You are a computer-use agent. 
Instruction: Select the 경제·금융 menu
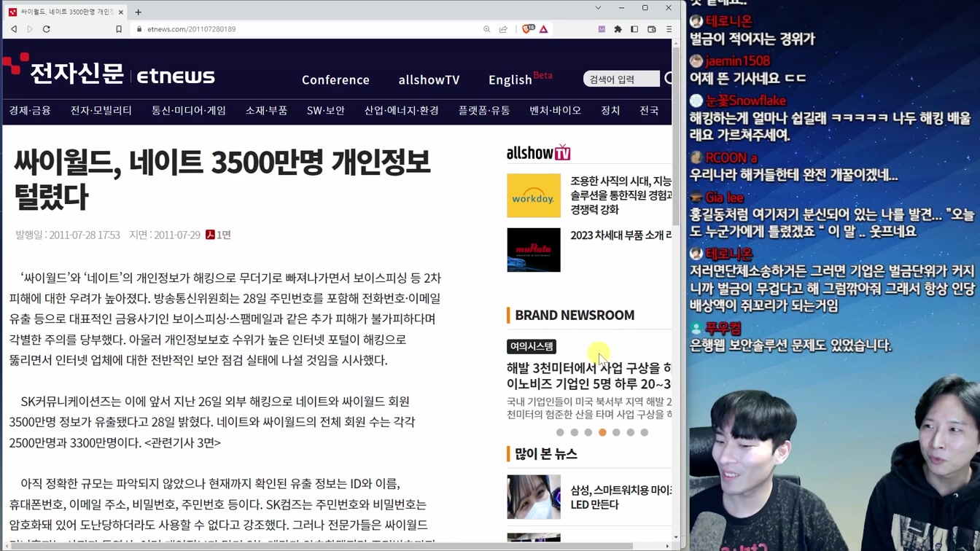click(x=30, y=111)
